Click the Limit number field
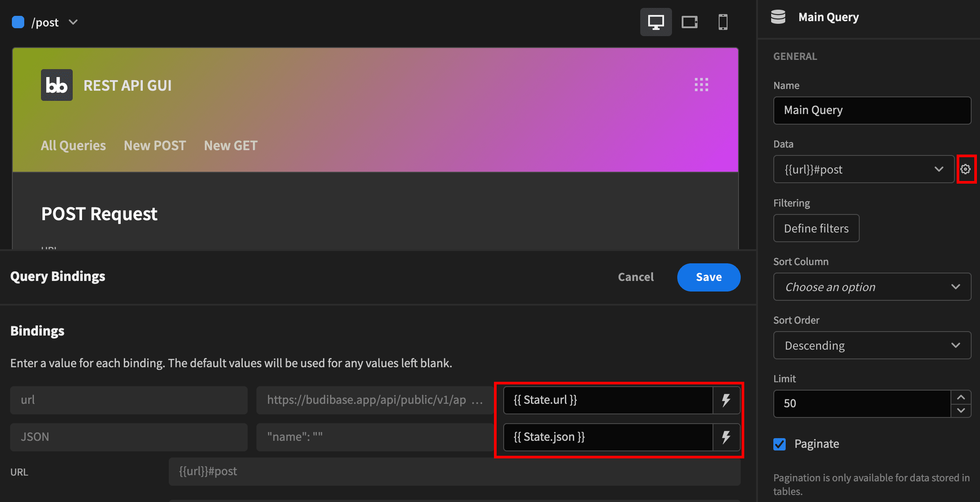This screenshot has width=980, height=502. tap(862, 404)
